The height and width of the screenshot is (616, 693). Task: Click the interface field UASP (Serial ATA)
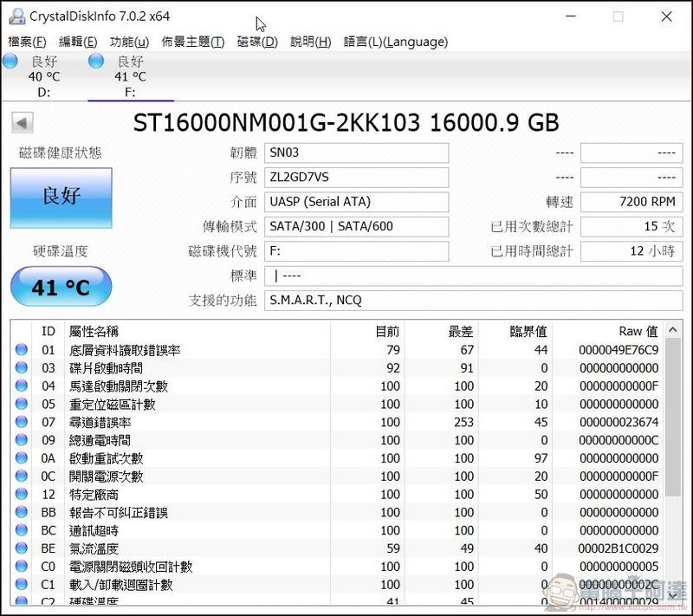click(x=356, y=202)
